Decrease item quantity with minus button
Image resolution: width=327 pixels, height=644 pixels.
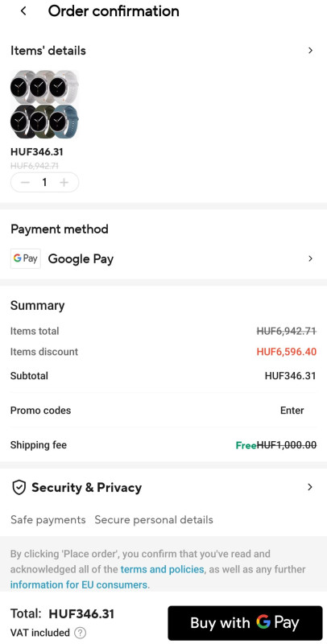tap(26, 183)
